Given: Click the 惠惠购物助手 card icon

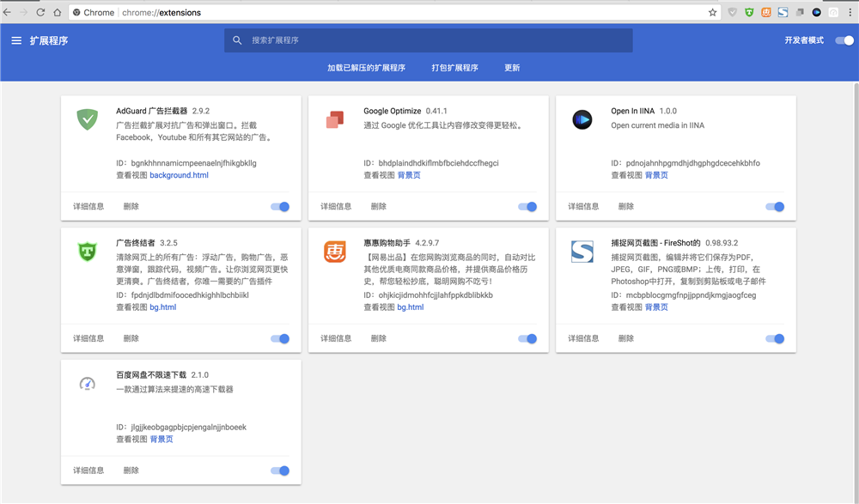Looking at the screenshot, I should (335, 252).
